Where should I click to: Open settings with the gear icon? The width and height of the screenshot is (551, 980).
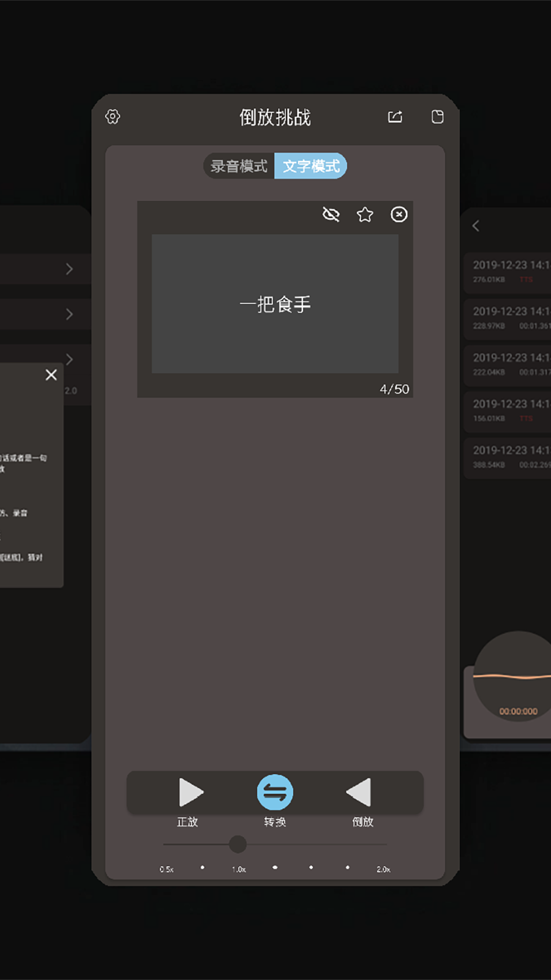(113, 116)
